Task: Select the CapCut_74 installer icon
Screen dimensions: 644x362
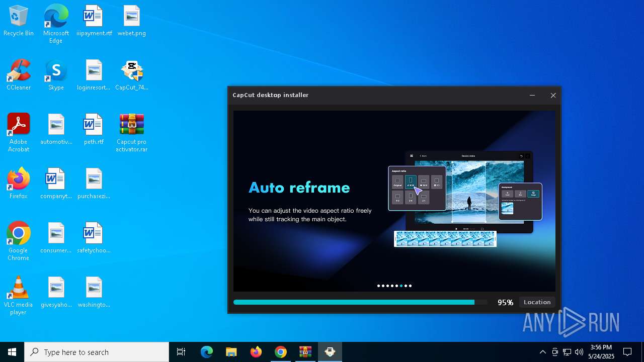Action: 131,75
